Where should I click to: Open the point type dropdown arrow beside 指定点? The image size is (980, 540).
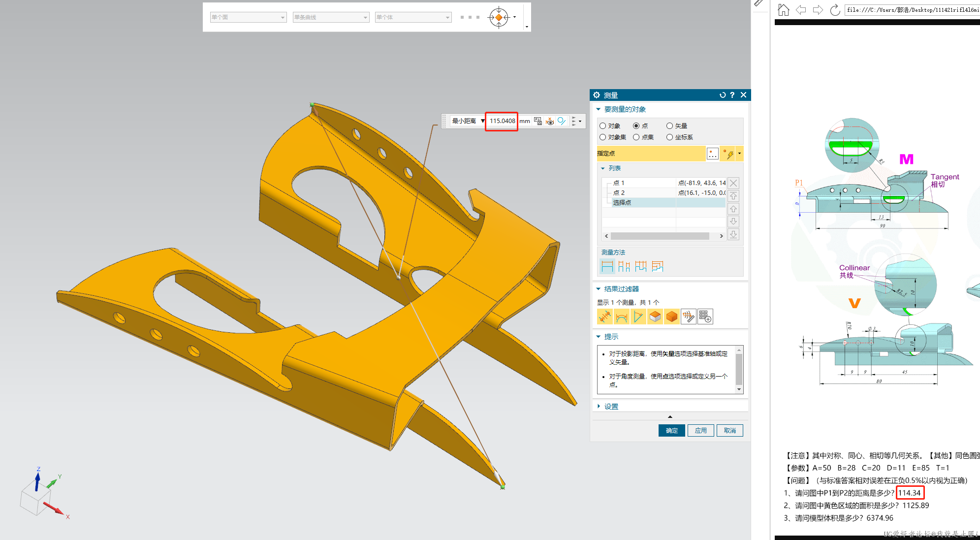coord(739,154)
